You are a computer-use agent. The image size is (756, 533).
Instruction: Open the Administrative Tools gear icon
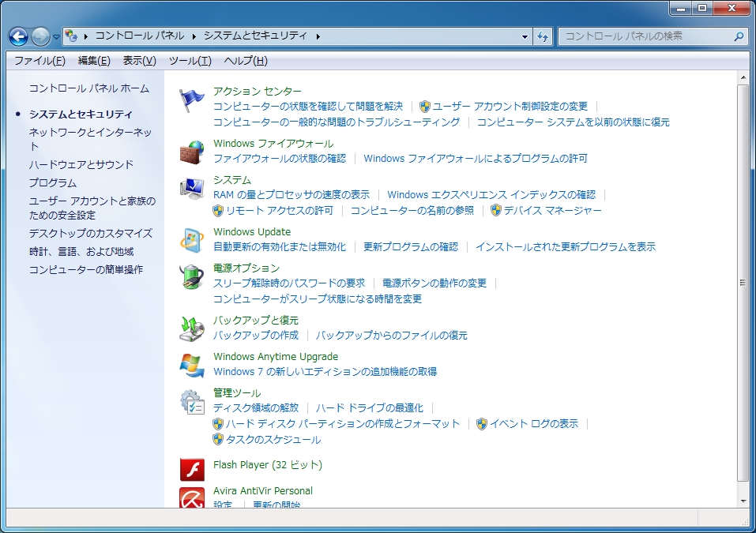(x=191, y=402)
